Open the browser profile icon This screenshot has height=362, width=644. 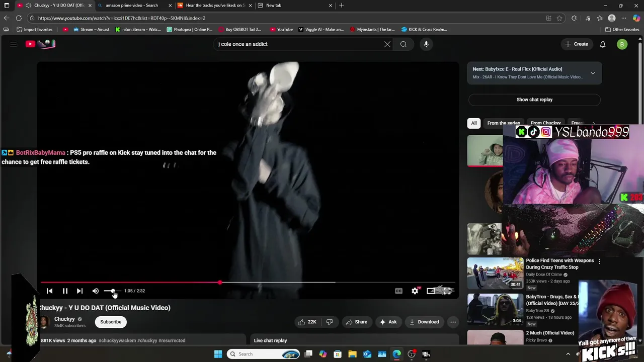coord(612,18)
